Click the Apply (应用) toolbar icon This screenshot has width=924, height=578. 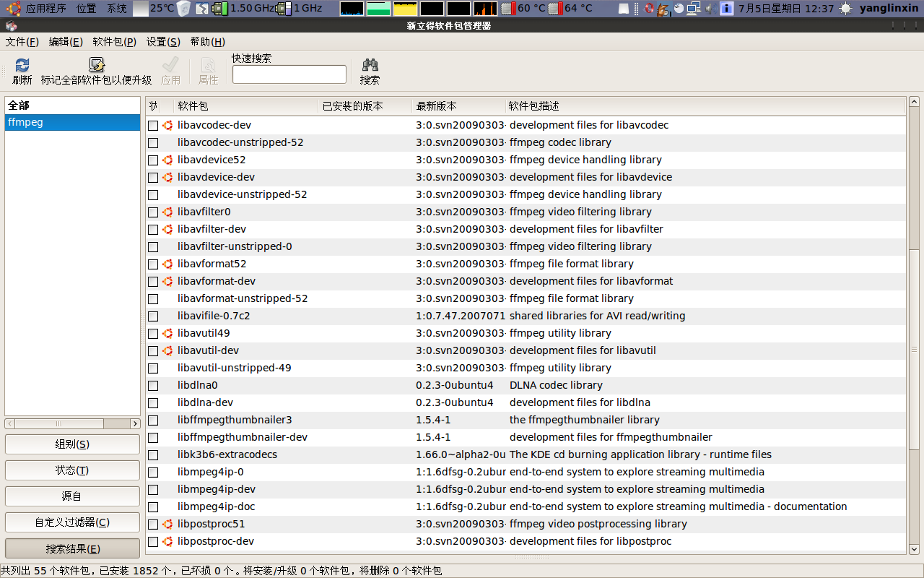pos(171,66)
